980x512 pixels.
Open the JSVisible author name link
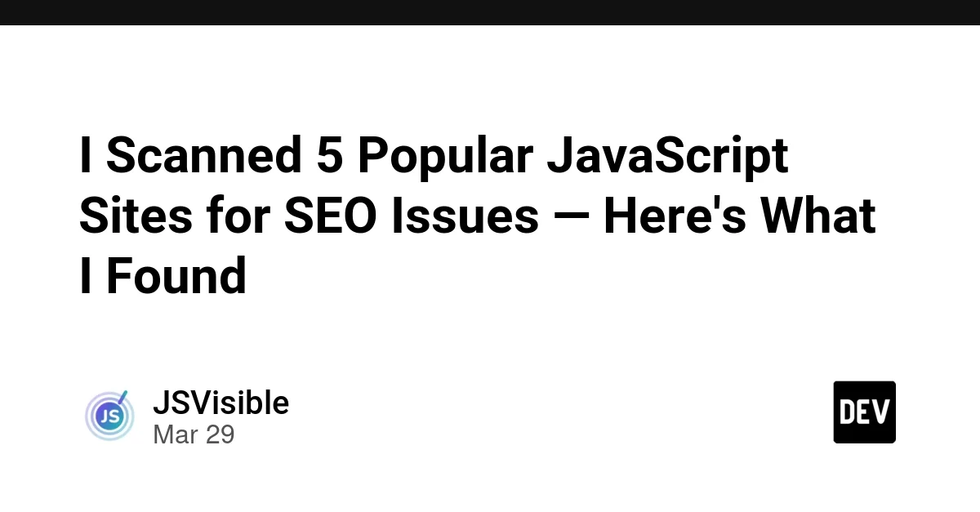coord(220,403)
